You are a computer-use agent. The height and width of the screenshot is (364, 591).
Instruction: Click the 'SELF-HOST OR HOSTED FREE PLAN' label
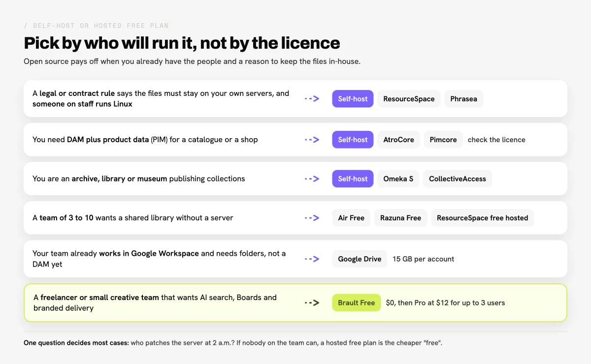(96, 26)
